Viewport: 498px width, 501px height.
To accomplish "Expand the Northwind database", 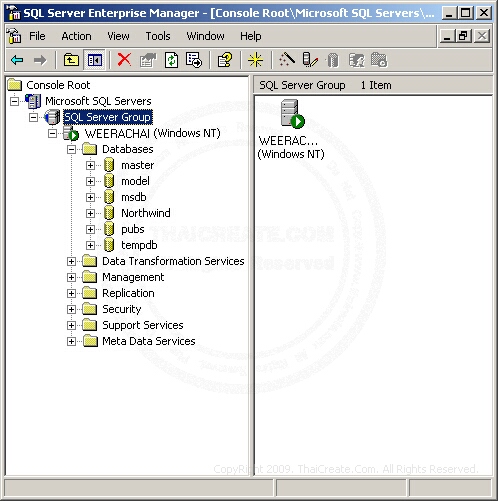I will point(90,213).
